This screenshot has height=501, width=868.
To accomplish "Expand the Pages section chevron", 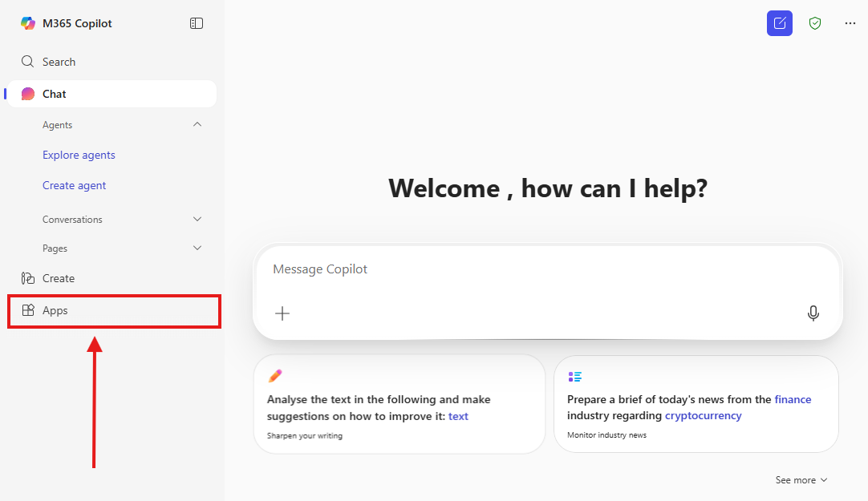I will pos(197,248).
